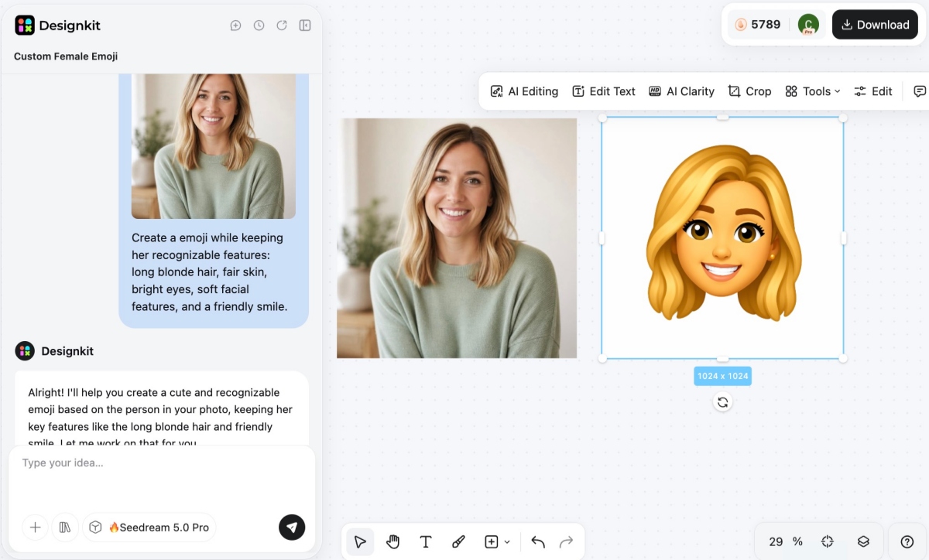929x560 pixels.
Task: Start a new chat with plus bubble icon
Action: (236, 26)
